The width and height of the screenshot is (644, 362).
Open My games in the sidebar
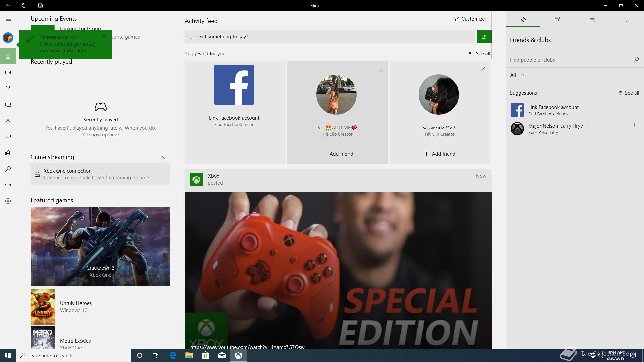tap(8, 72)
